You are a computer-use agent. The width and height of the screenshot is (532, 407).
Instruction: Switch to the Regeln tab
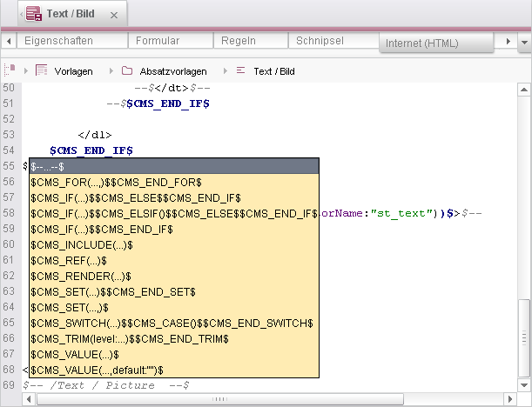click(240, 41)
